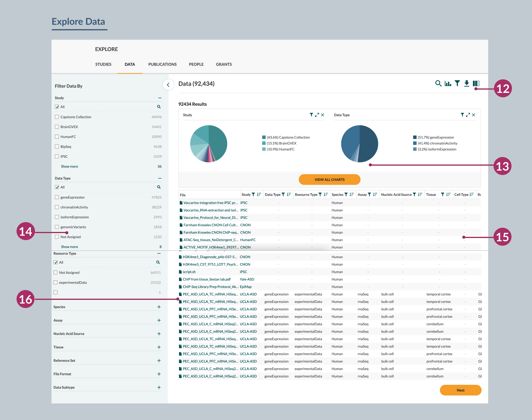
Task: Expand the Nucleic Acid Source filter section
Action: pos(159,334)
